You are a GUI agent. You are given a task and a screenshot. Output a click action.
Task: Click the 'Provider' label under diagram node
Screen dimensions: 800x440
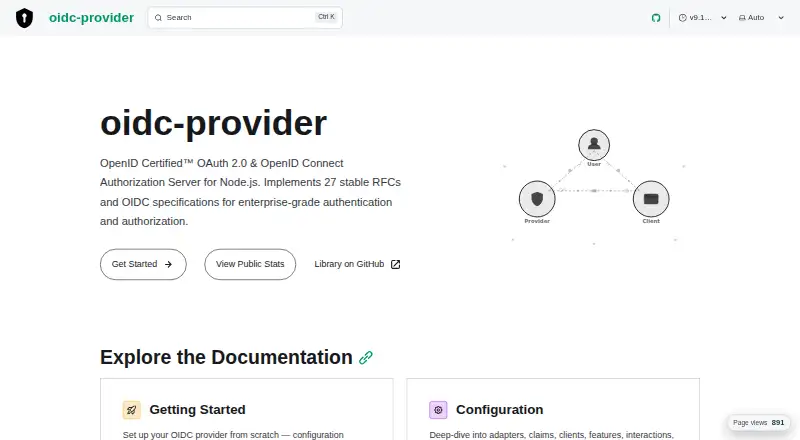point(537,221)
